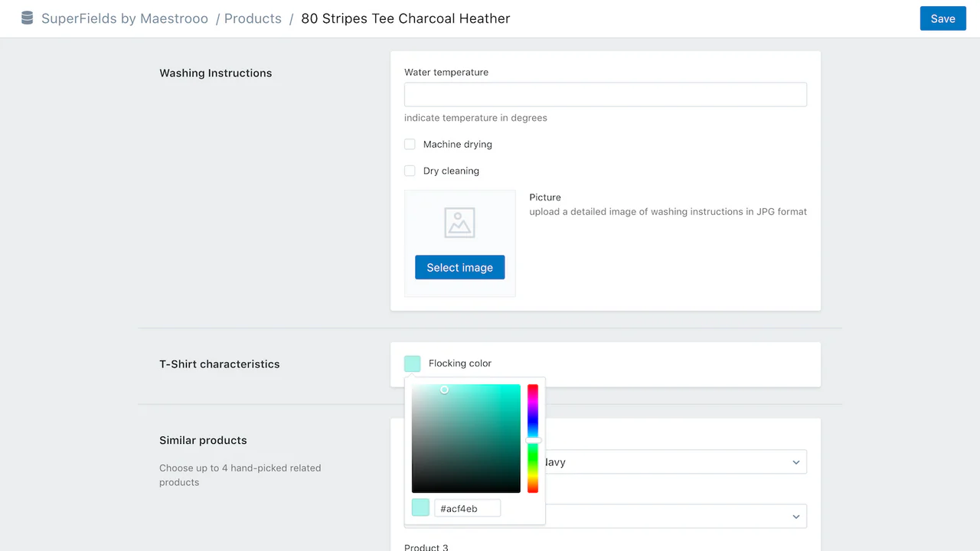Click the hex color field showing #acf4eb
This screenshot has height=551, width=980.
coord(467,508)
